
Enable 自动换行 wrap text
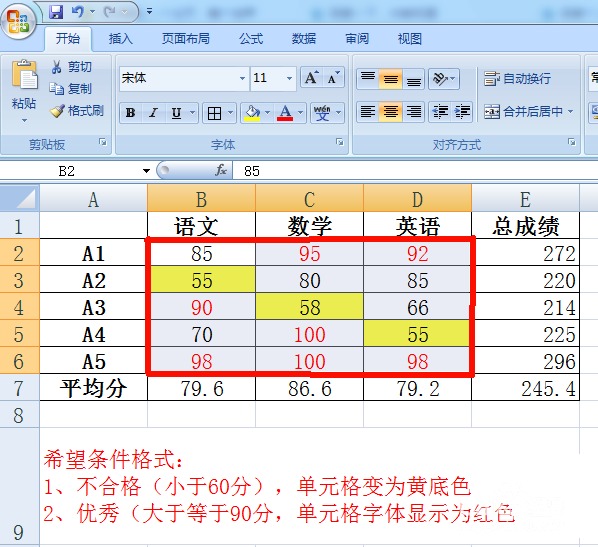pyautogui.click(x=518, y=79)
